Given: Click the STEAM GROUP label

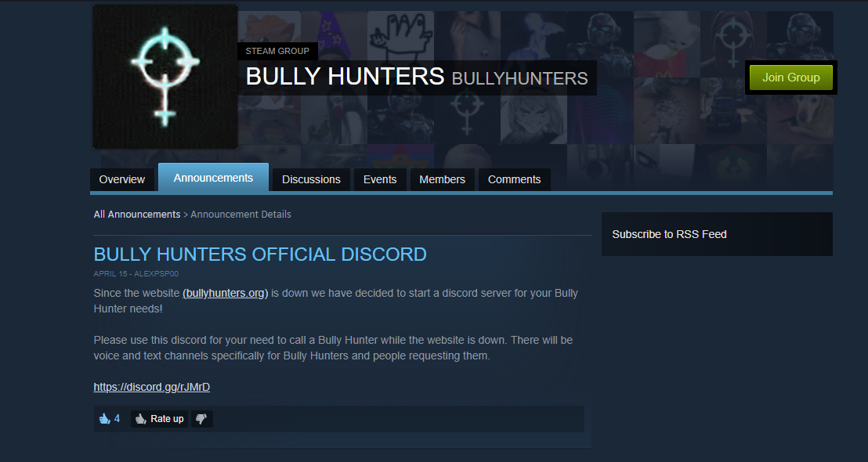Looking at the screenshot, I should pos(277,51).
